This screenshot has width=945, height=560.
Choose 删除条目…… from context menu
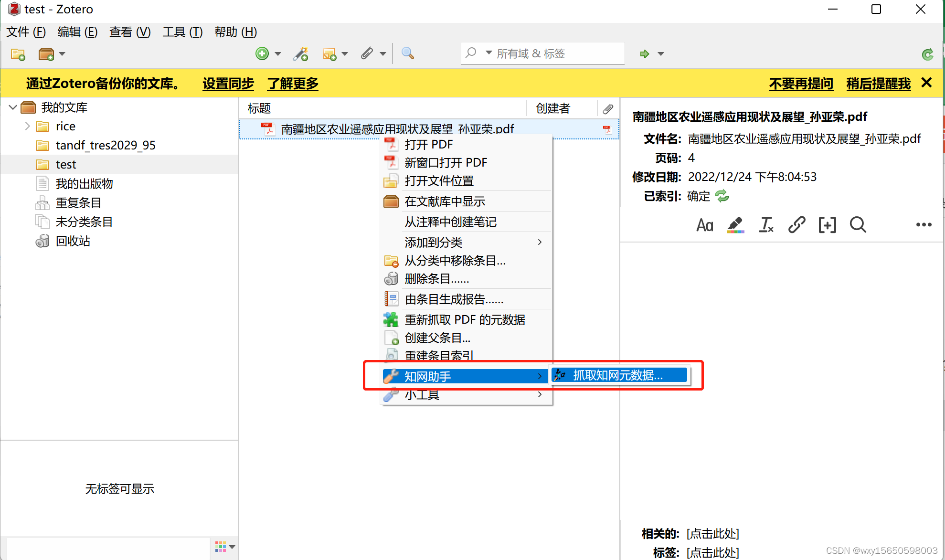click(x=466, y=278)
